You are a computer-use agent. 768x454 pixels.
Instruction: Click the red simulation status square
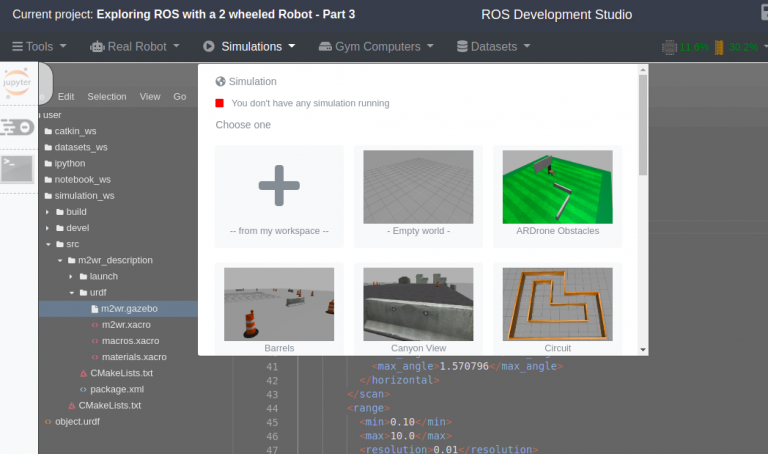(x=219, y=103)
